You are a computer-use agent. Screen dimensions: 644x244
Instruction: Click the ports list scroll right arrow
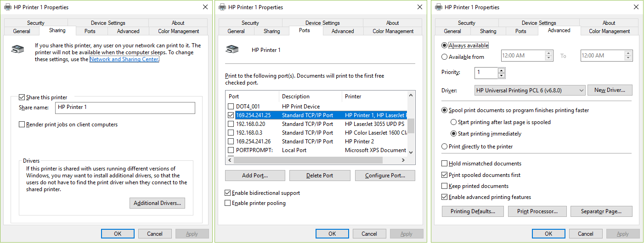(x=404, y=160)
